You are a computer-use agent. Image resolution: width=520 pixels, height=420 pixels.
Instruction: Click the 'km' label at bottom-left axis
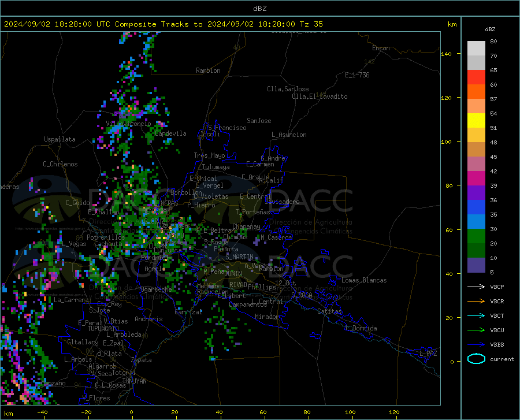pos(9,414)
